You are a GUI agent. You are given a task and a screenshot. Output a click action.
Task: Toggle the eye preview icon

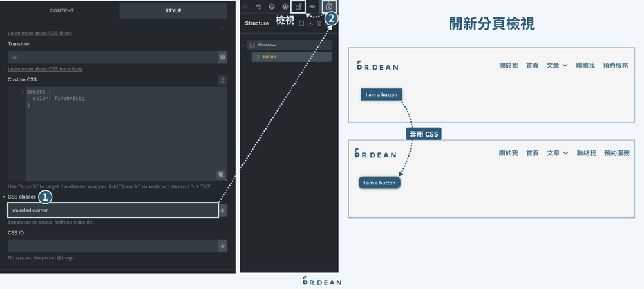point(312,6)
